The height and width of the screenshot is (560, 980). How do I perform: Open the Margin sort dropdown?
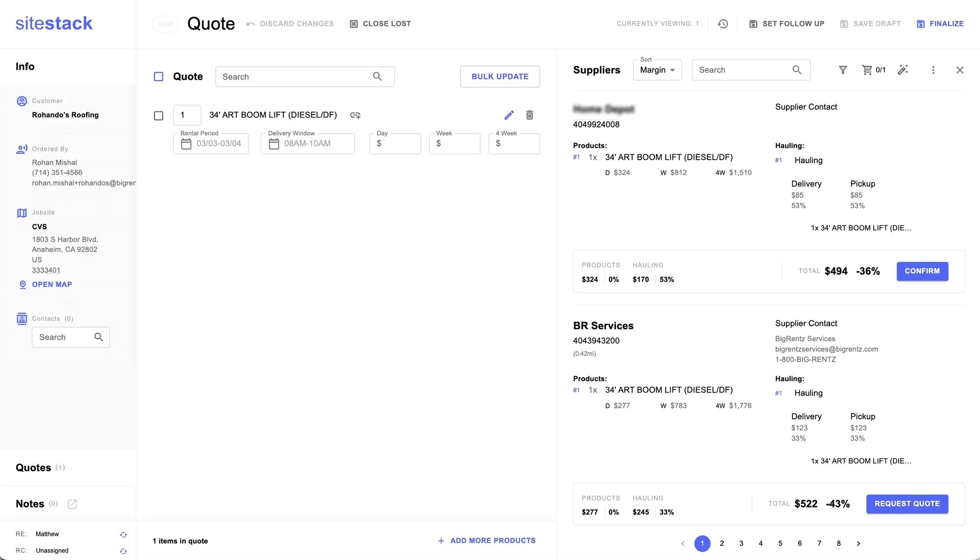tap(657, 70)
